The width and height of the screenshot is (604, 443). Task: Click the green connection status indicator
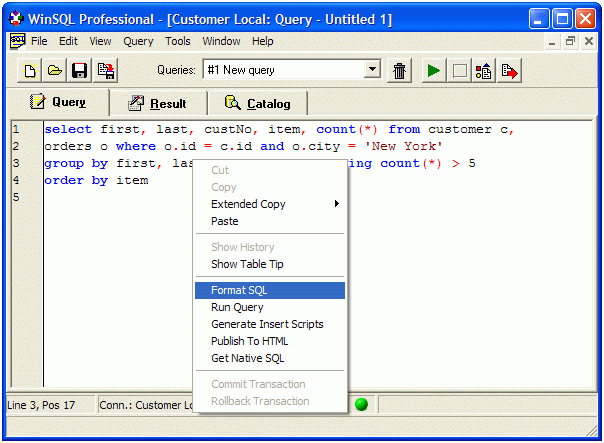tap(361, 404)
